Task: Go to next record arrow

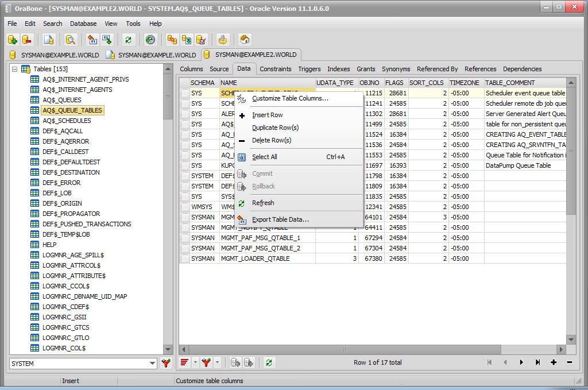Action: 521,362
